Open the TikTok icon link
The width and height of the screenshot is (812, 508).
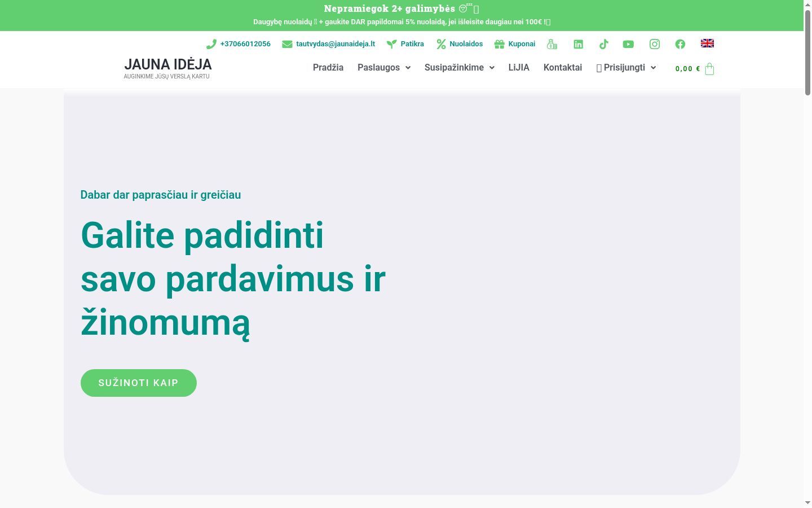(603, 44)
